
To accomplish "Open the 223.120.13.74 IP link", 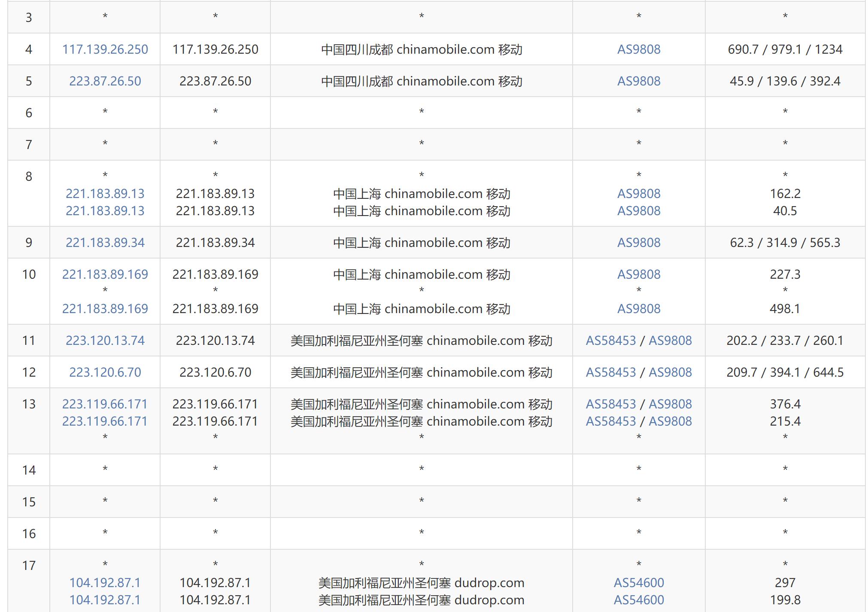I will [105, 341].
